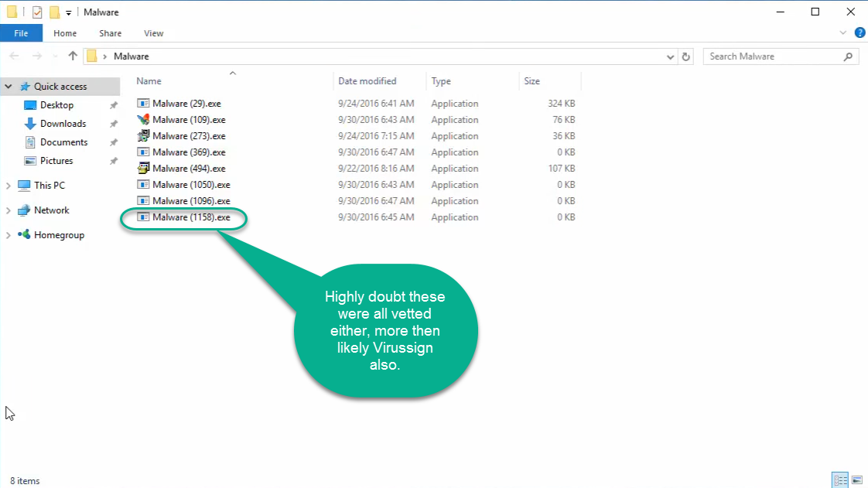Click the icon of Malware (273).exe

coord(143,135)
